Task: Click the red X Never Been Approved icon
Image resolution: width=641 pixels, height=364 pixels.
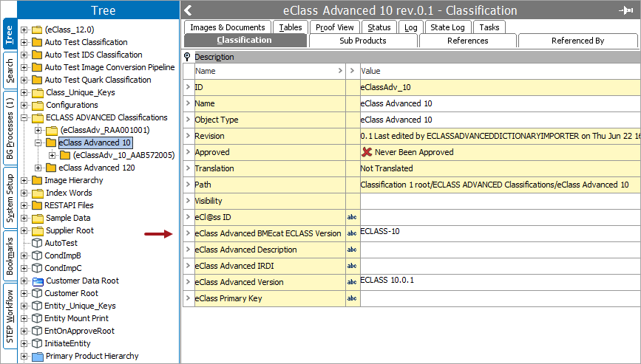Action: click(367, 152)
